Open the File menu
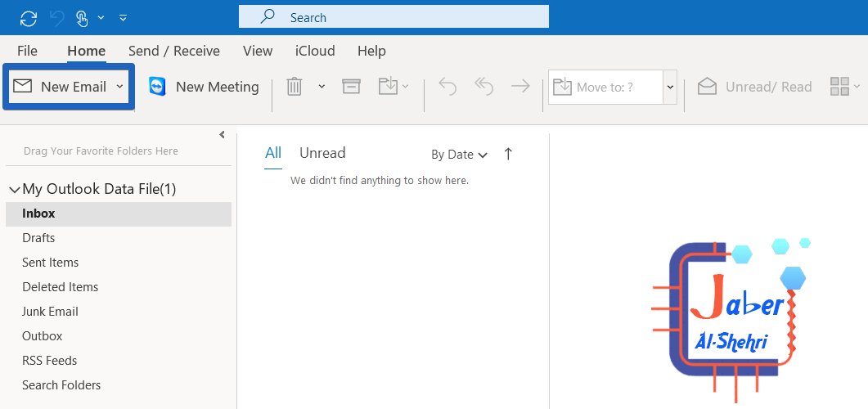Screen dimensions: 868x409 click(27, 51)
